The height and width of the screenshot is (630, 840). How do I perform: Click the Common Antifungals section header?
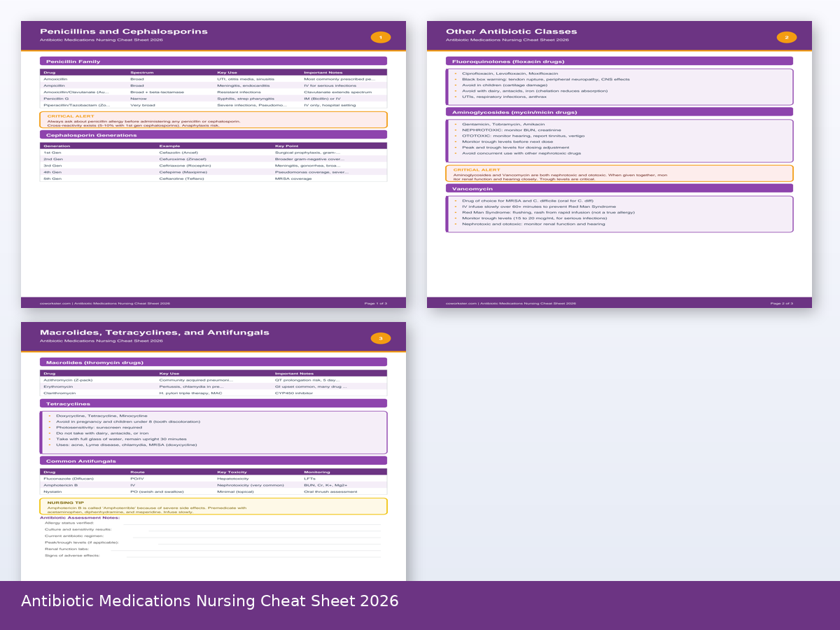(x=213, y=461)
